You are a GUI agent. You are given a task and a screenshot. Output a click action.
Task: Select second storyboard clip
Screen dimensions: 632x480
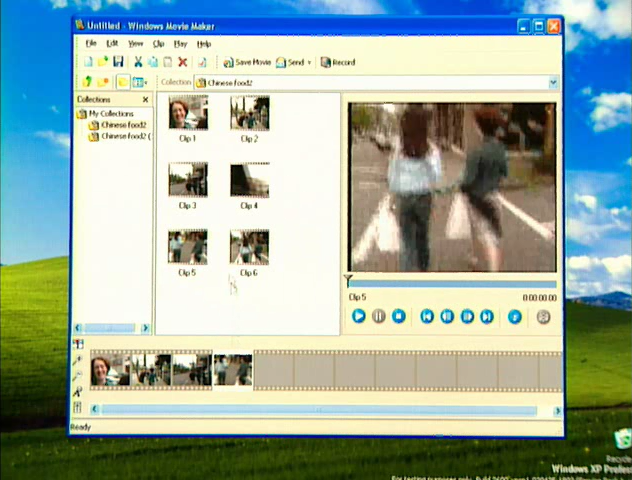click(x=152, y=370)
